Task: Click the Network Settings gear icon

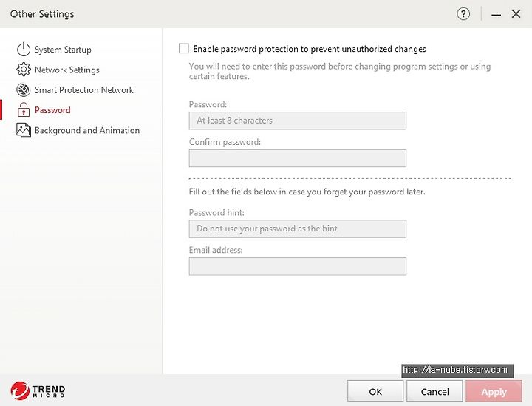Action: (24, 70)
